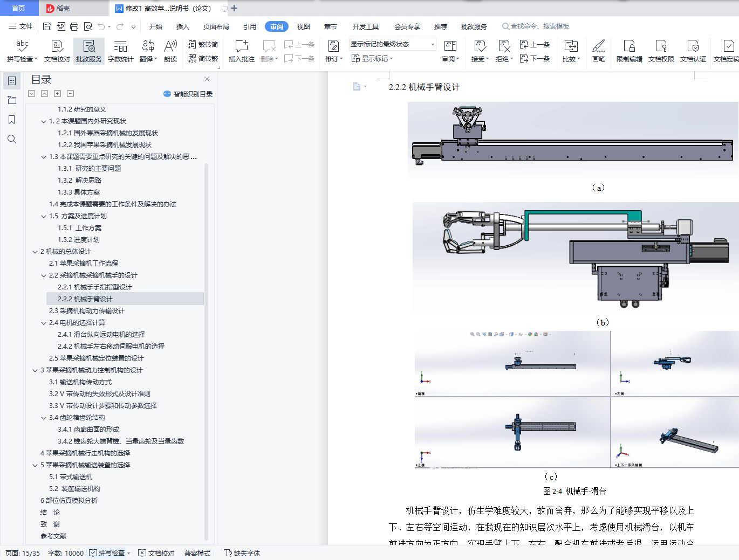Switch to the 视图 ribbon tab
739x560 pixels.
[304, 26]
